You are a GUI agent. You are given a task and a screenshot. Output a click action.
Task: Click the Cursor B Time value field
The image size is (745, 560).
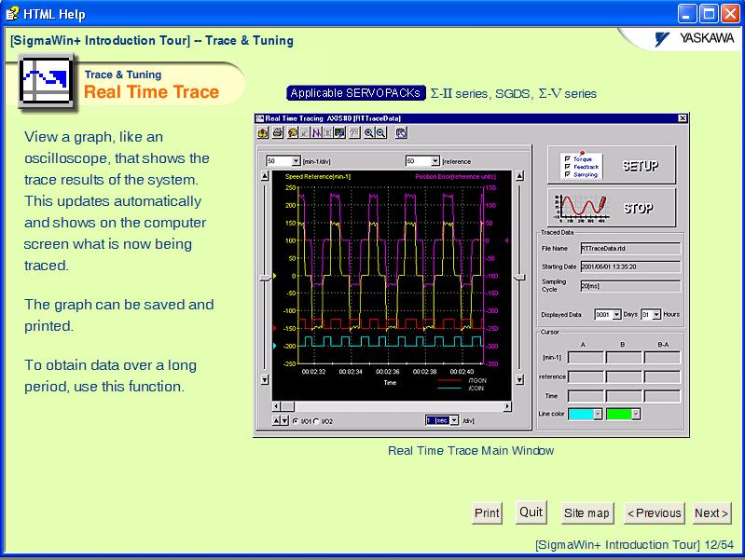(x=624, y=396)
